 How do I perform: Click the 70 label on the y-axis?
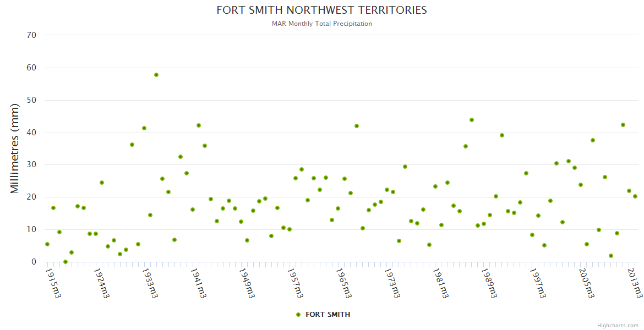[31, 35]
